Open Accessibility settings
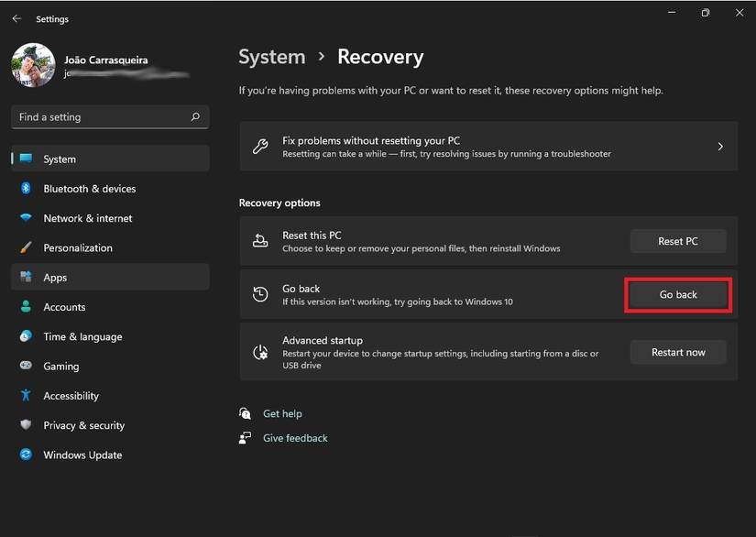 [x=110, y=396]
